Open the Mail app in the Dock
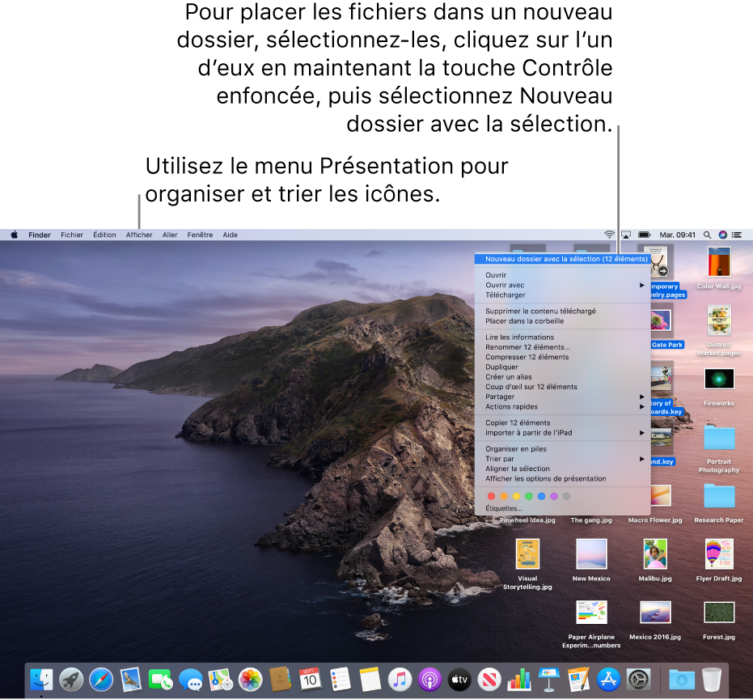The width and height of the screenshot is (753, 700). pos(131,680)
